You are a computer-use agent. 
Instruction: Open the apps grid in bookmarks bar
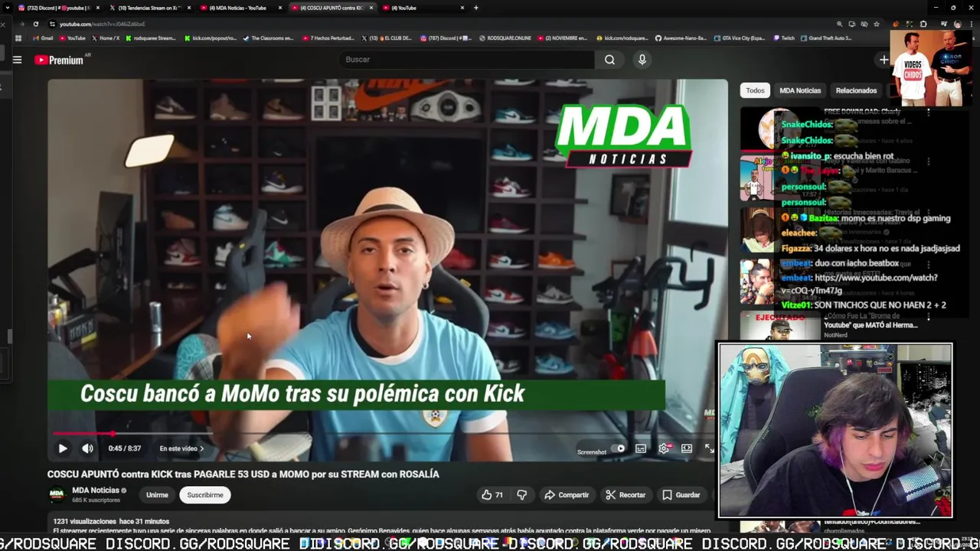tap(18, 37)
